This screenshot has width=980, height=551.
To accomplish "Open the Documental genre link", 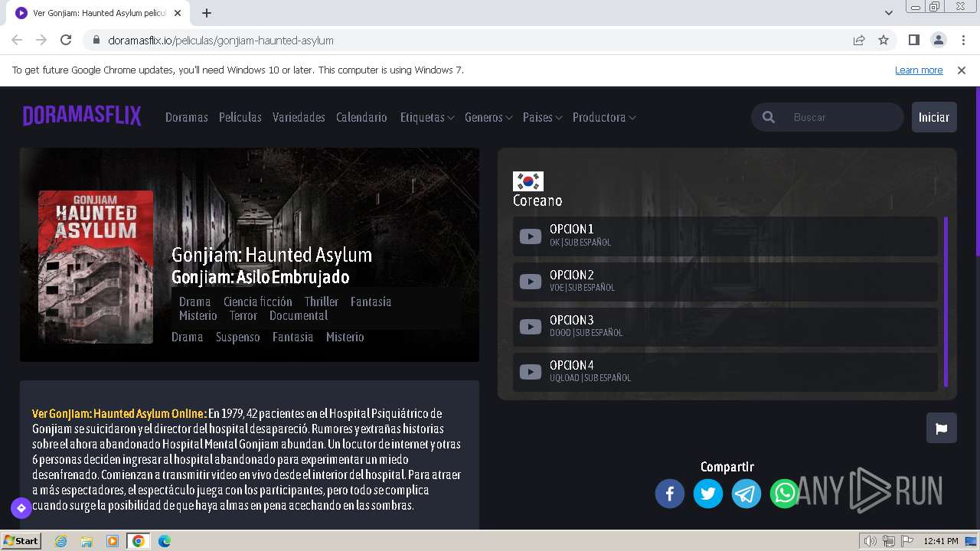I will [x=299, y=315].
